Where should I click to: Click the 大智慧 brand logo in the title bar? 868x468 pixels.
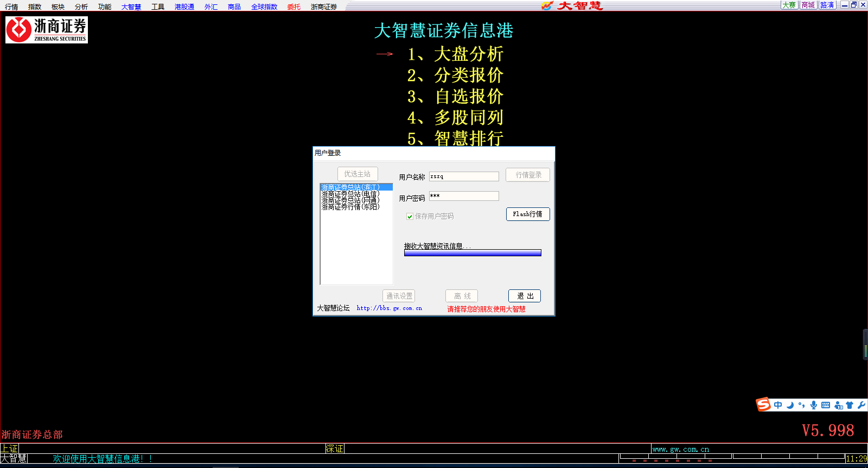click(x=572, y=5)
